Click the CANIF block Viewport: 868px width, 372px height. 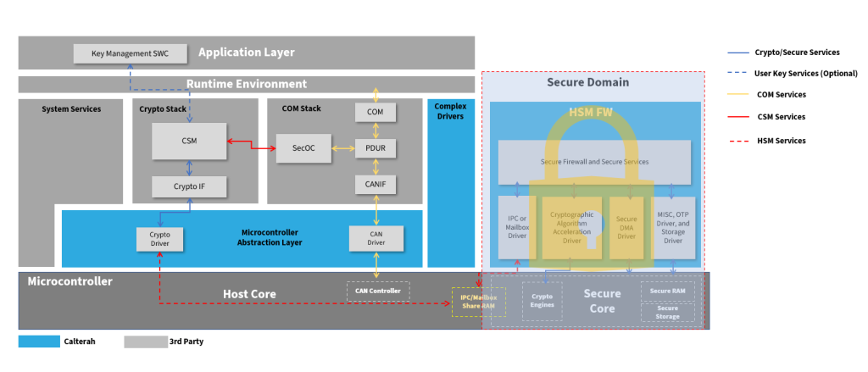click(x=376, y=184)
